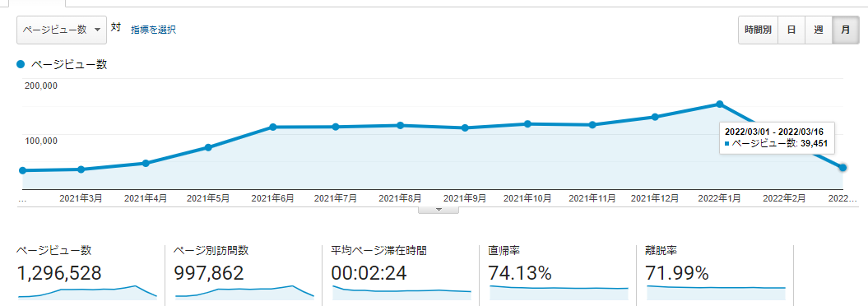
Task: Click the ページ別訪問数 sparkline thumbnail
Action: coord(244,292)
